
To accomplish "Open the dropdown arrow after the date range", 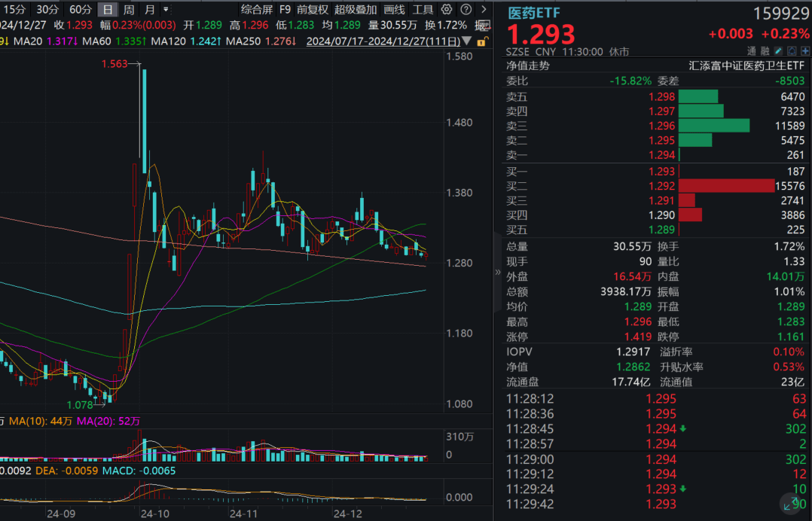I will (466, 41).
